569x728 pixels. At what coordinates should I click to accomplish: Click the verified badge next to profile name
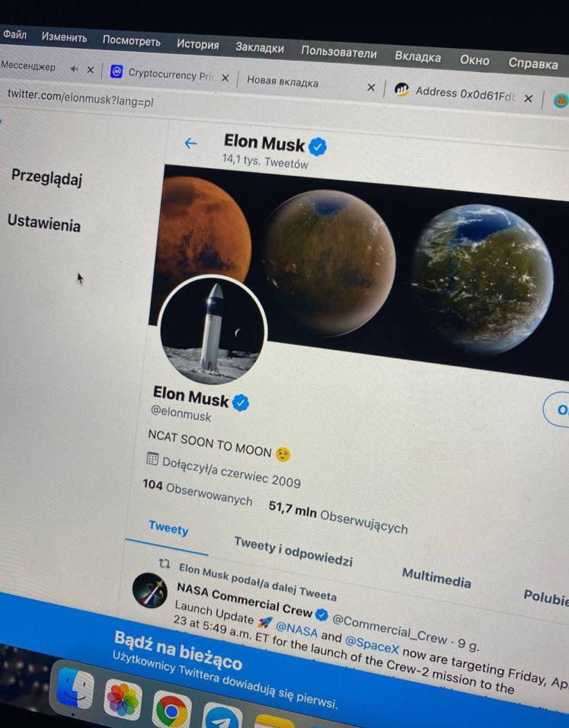coord(240,403)
